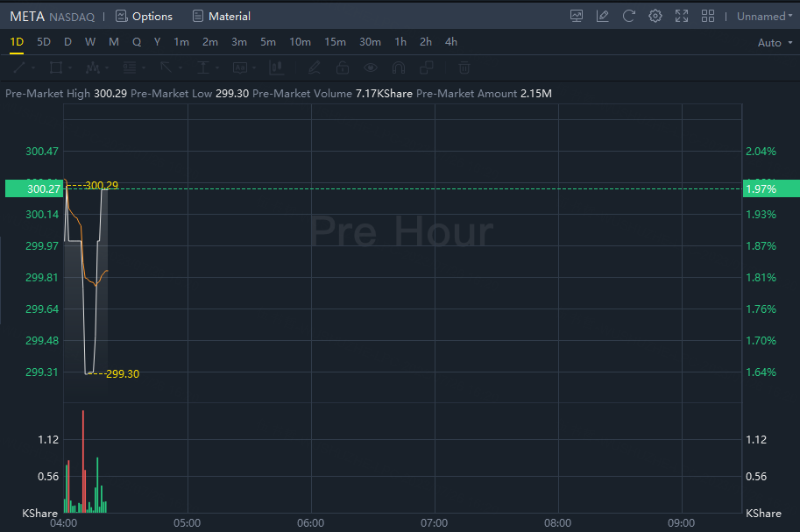
Task: Open the Options panel for META
Action: click(144, 17)
